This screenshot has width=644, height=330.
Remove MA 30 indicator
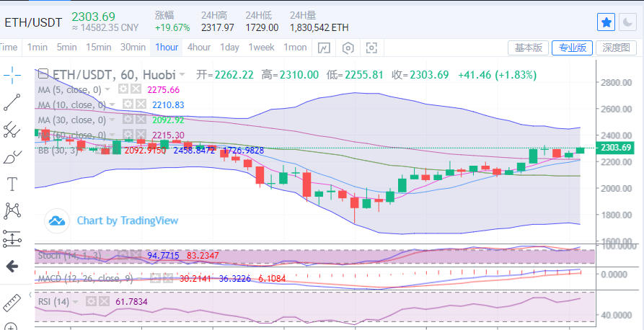141,120
